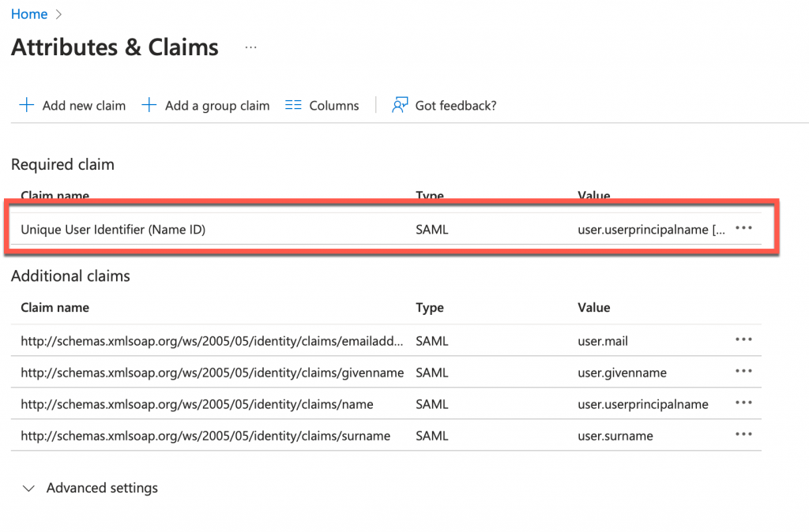Click the plus icon beside Add a group claim
The height and width of the screenshot is (532, 809).
(x=149, y=104)
